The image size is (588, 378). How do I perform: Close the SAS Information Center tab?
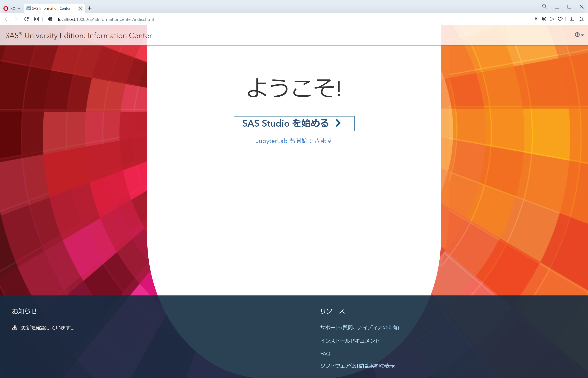tap(80, 8)
